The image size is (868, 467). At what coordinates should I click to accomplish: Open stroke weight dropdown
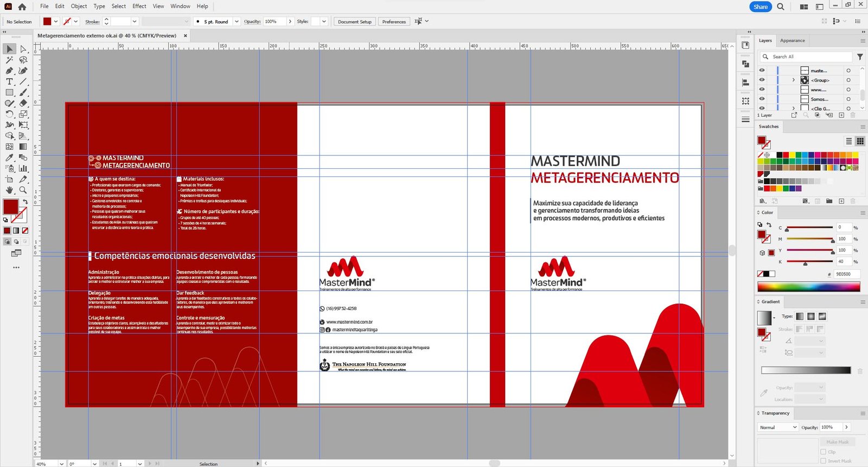click(x=135, y=22)
